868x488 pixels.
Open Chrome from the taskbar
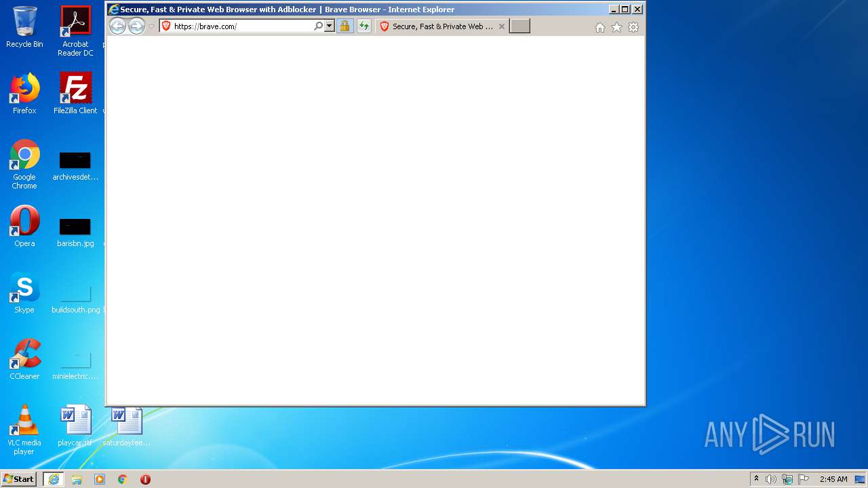click(x=123, y=479)
